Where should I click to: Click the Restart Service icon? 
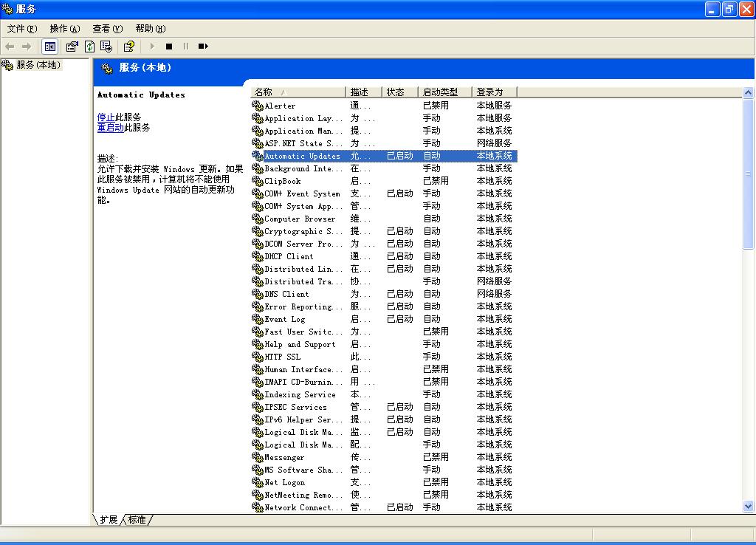click(x=203, y=47)
